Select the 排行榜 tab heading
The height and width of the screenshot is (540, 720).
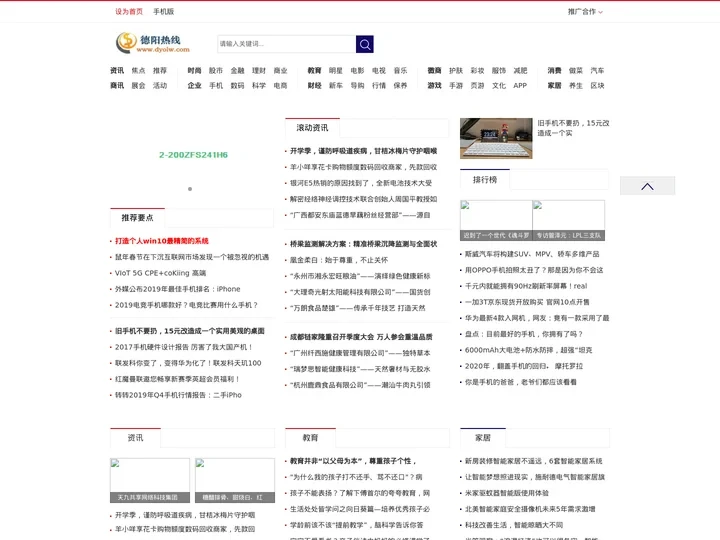click(x=485, y=180)
